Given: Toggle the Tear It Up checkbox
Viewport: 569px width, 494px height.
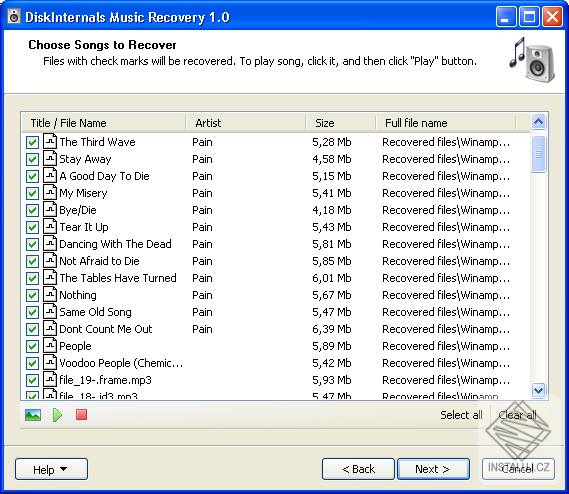Looking at the screenshot, I should click(x=32, y=228).
